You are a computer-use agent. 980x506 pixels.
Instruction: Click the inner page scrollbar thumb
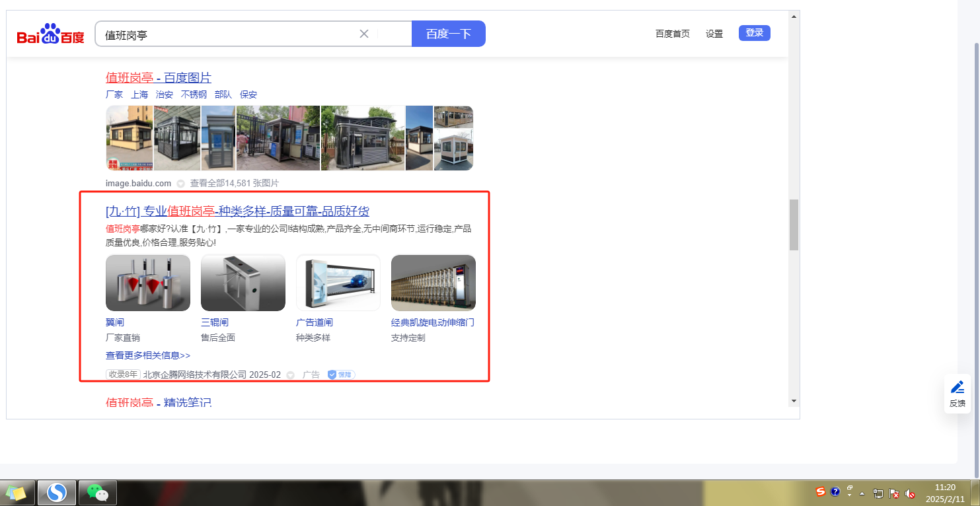point(794,225)
